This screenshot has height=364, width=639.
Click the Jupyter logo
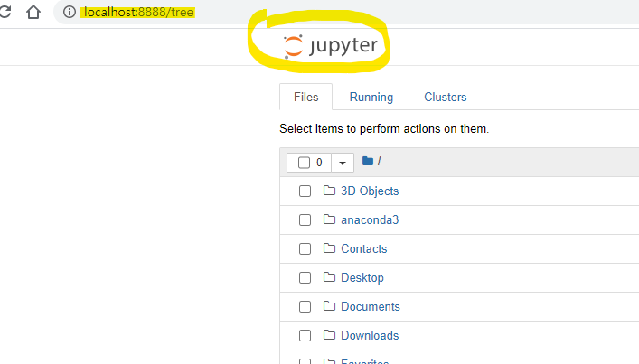[331, 45]
